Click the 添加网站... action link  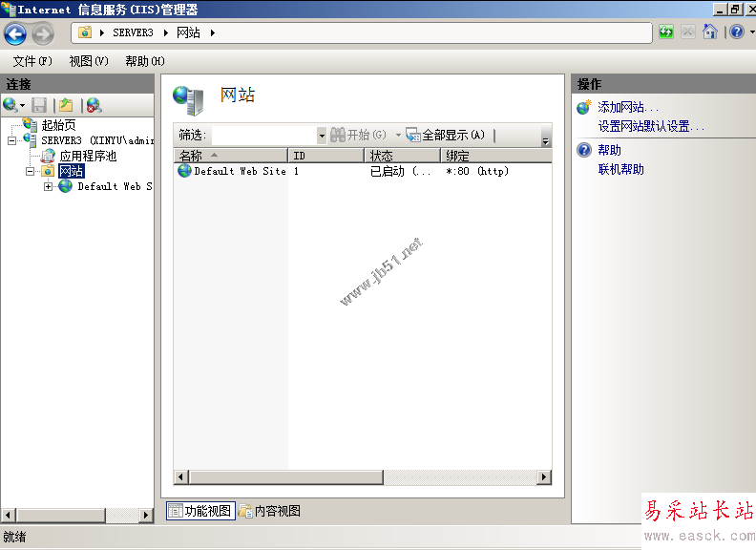(x=628, y=107)
